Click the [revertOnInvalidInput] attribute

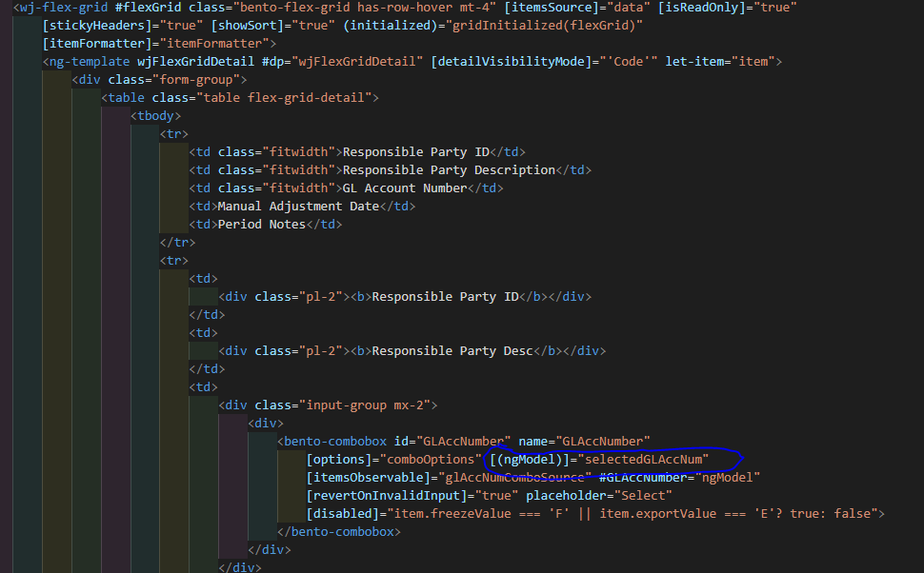[387, 496]
